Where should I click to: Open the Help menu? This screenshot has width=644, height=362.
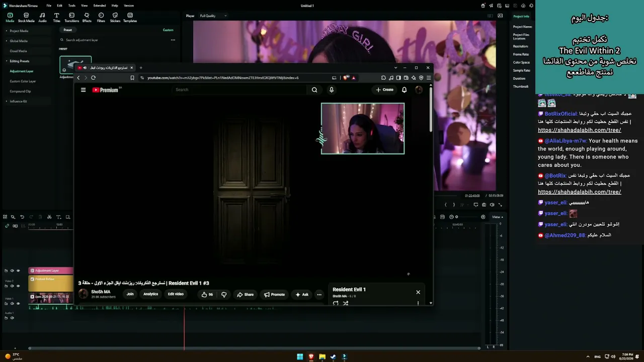tap(115, 6)
